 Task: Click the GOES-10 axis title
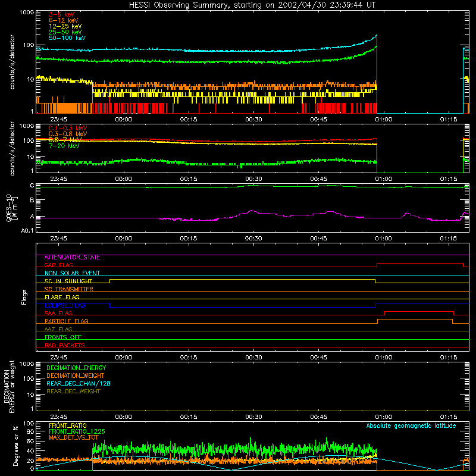(x=12, y=208)
